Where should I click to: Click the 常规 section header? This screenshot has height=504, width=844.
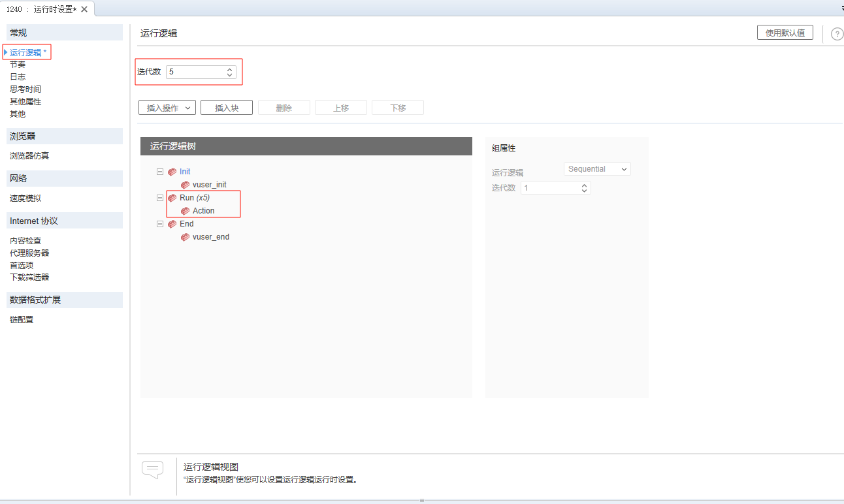(x=64, y=33)
